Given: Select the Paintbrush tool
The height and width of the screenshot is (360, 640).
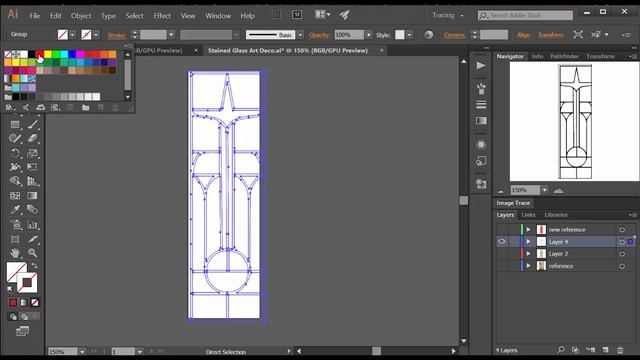Looking at the screenshot, I should coord(33,124).
